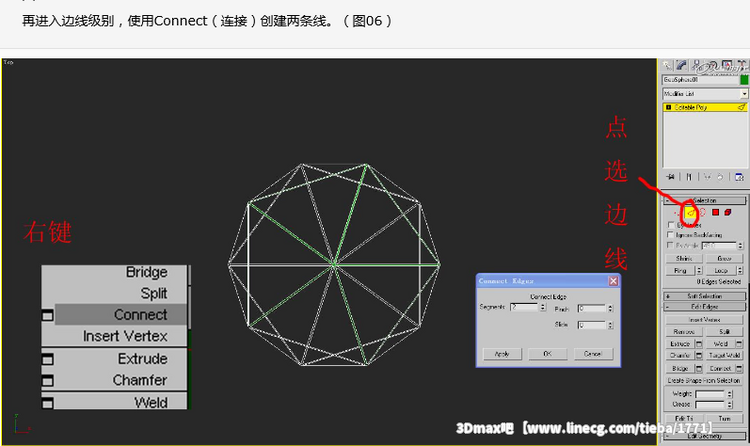Open Chamfer settings box in panel
Viewport: 750px width, 446px height.
(699, 355)
